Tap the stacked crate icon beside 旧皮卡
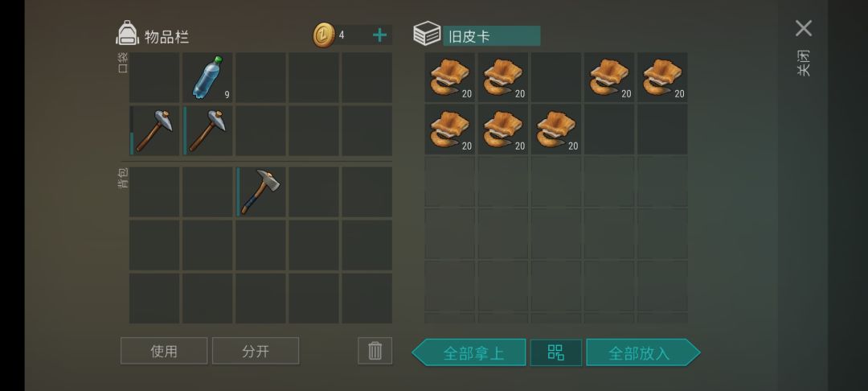The image size is (868, 391). tap(427, 34)
